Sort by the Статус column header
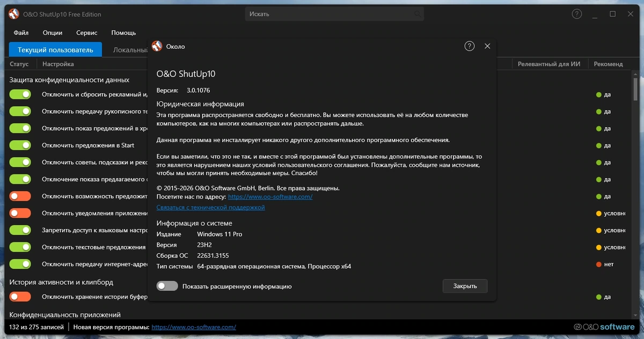 pyautogui.click(x=19, y=64)
